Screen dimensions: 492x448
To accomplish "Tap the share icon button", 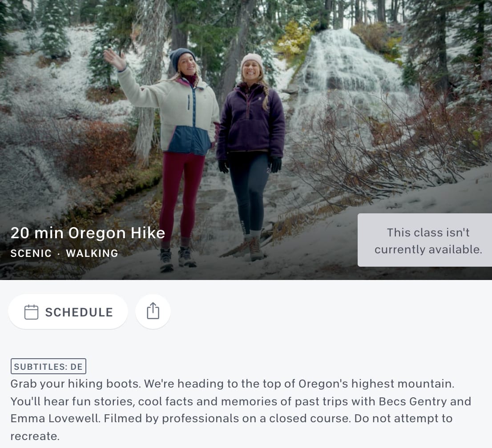I will click(153, 311).
